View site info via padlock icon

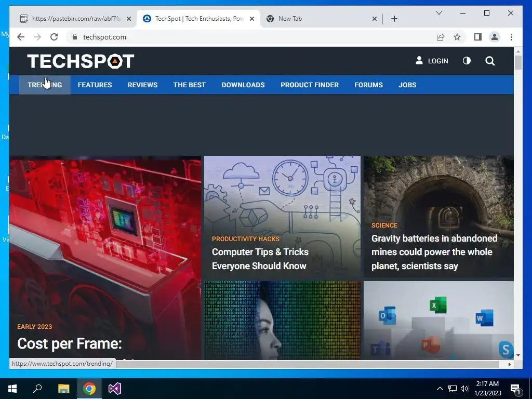coord(75,37)
